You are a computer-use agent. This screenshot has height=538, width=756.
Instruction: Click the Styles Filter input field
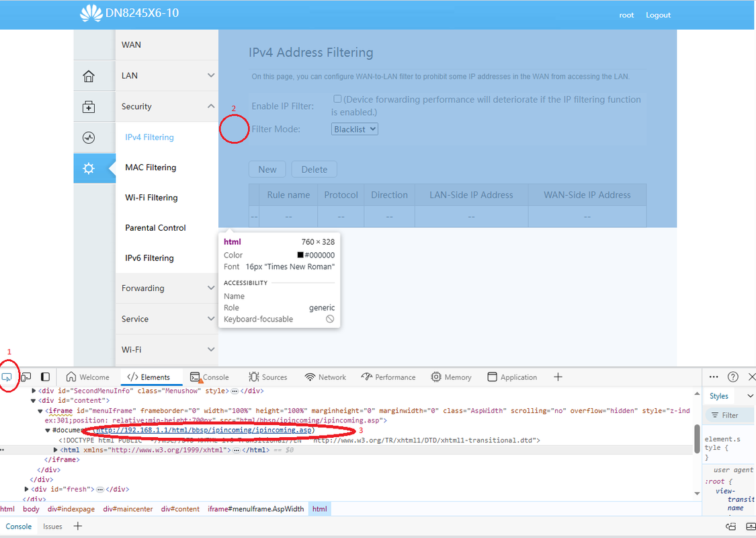point(729,415)
